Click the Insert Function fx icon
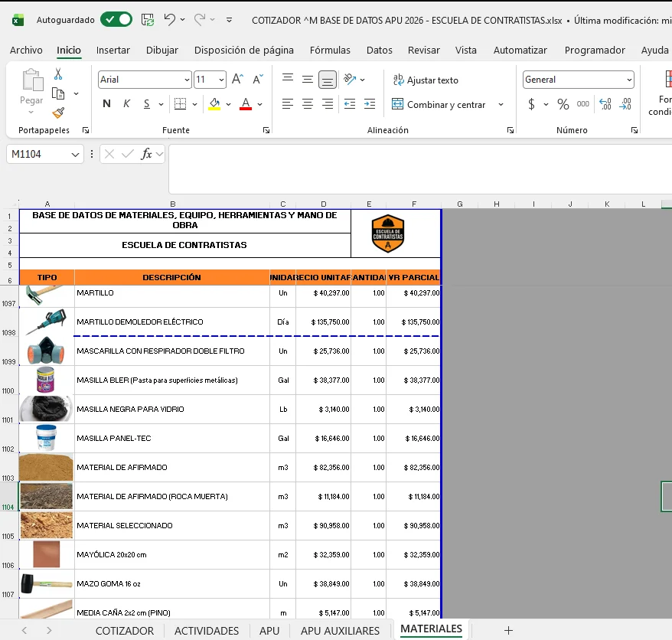 (146, 153)
